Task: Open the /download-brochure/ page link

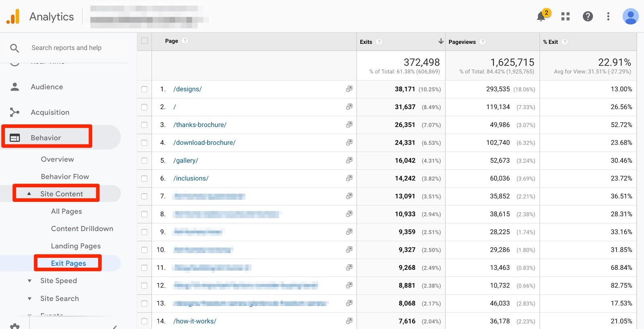Action: click(204, 143)
